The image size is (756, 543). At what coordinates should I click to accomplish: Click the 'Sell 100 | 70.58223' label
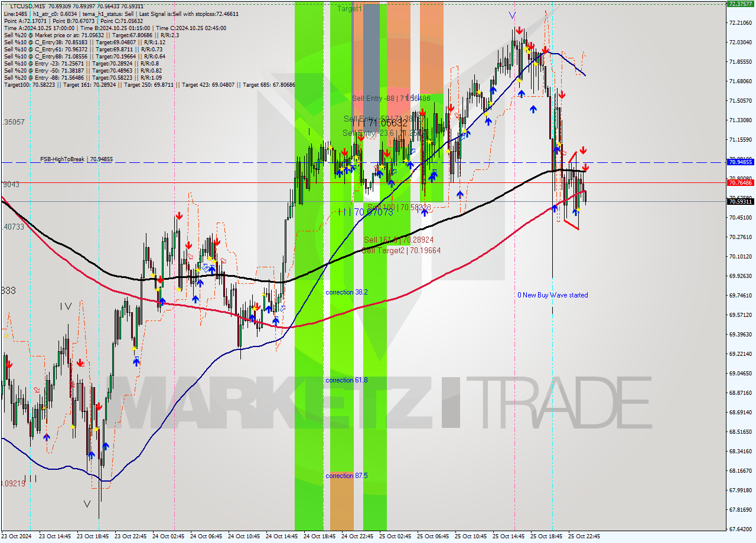(x=399, y=207)
